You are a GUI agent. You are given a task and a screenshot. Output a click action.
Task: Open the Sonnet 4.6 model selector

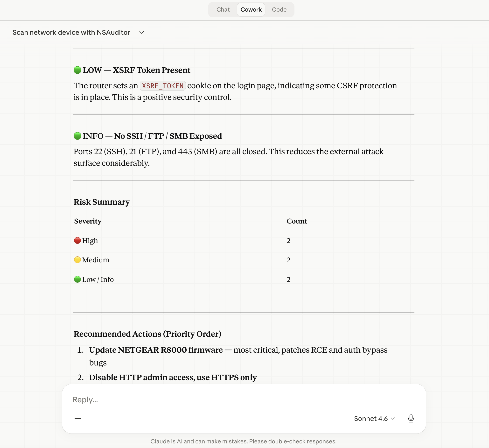pos(374,418)
